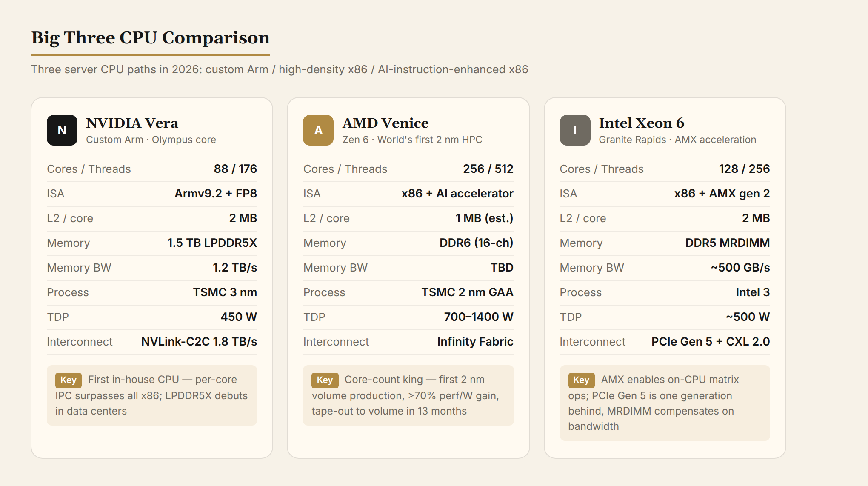Click the "450 W" TDP value

coord(239,317)
